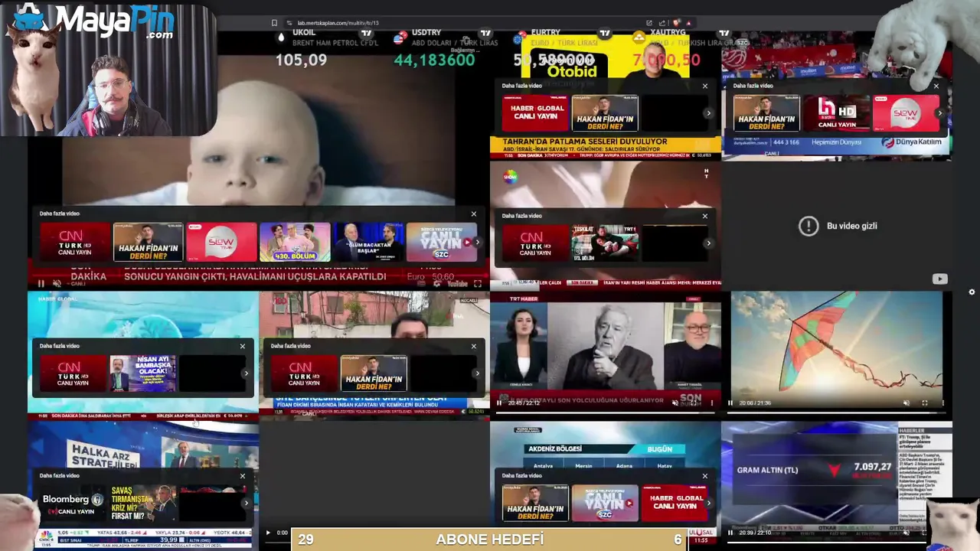The height and width of the screenshot is (551, 980).
Task: Open multi-TV page settings gear at right edge
Action: [x=972, y=292]
